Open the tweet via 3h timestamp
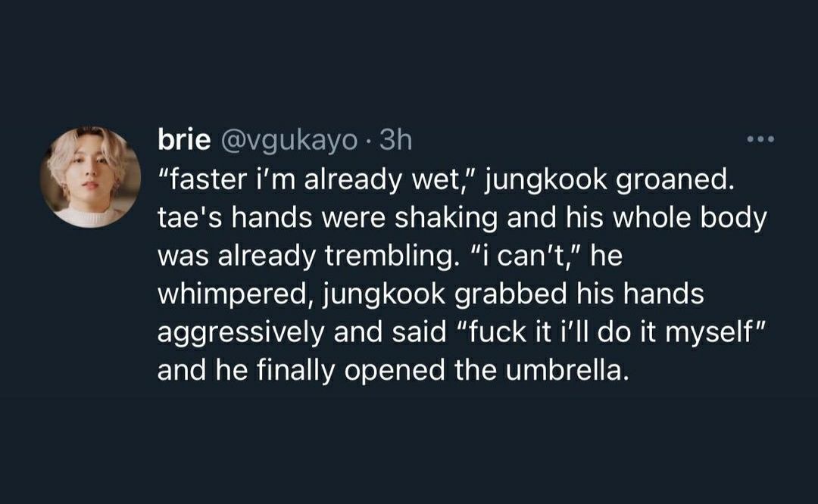This screenshot has width=818, height=504. pyautogui.click(x=395, y=140)
